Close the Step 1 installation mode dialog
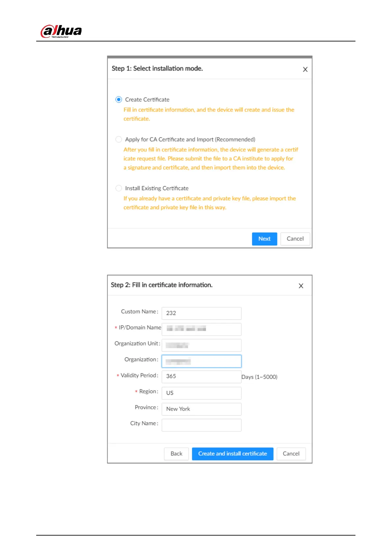The image size is (392, 554). [305, 69]
